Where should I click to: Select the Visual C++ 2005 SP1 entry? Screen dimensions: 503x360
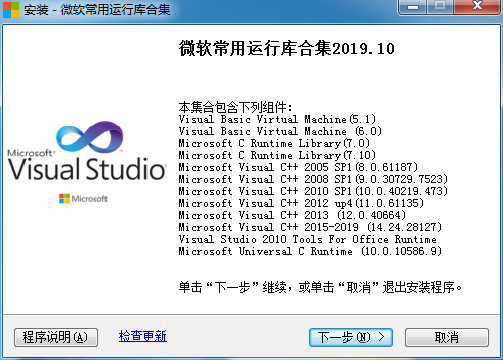298,167
